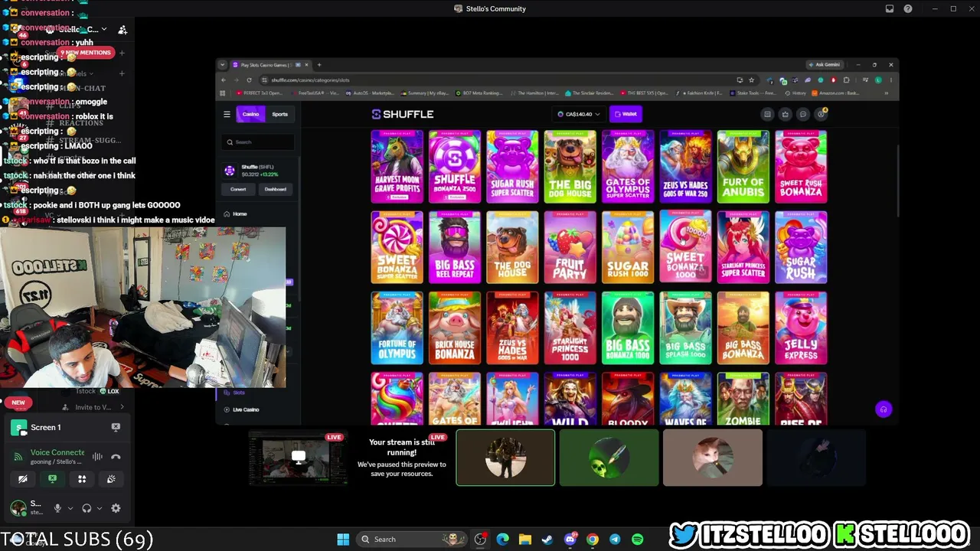This screenshot has width=980, height=551.
Task: Click the Windows Start button
Action: (x=343, y=539)
